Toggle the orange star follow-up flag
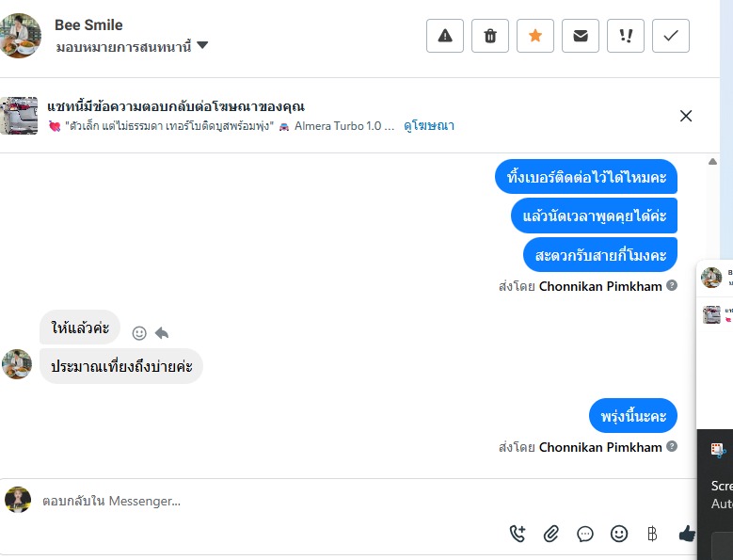 pos(535,36)
